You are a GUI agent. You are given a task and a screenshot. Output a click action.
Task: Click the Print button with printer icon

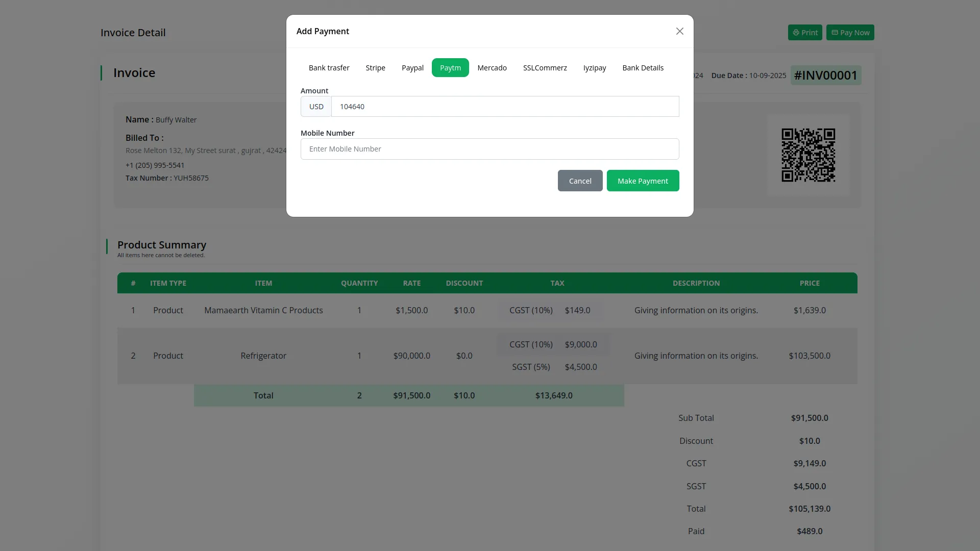click(x=804, y=33)
